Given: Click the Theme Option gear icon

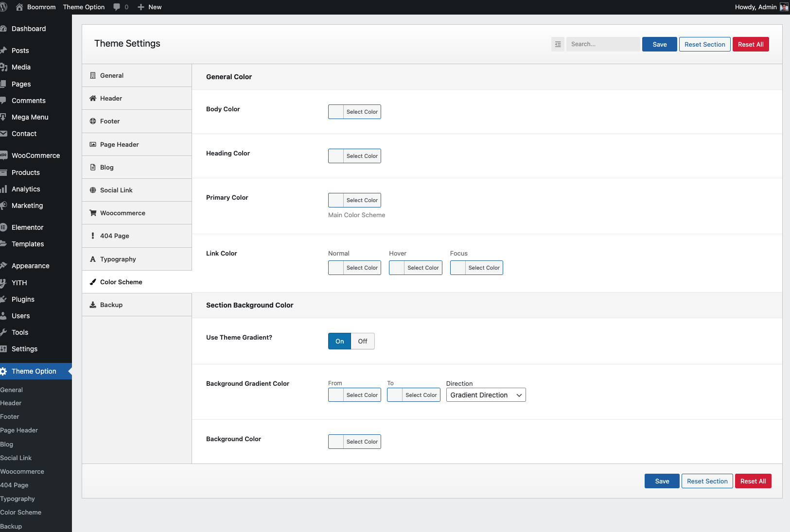Looking at the screenshot, I should point(3,371).
